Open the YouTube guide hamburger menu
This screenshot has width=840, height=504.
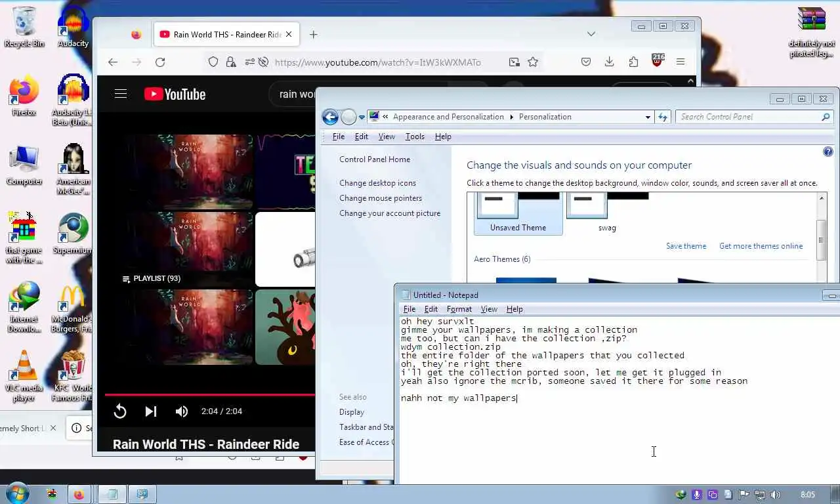point(121,94)
